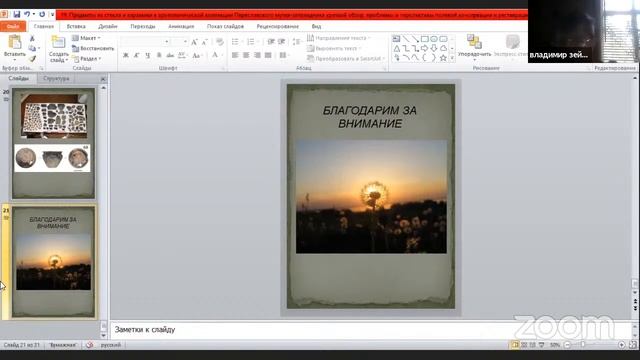Decrease the list indent level
Viewport: 640px width, 360px height.
[271, 42]
